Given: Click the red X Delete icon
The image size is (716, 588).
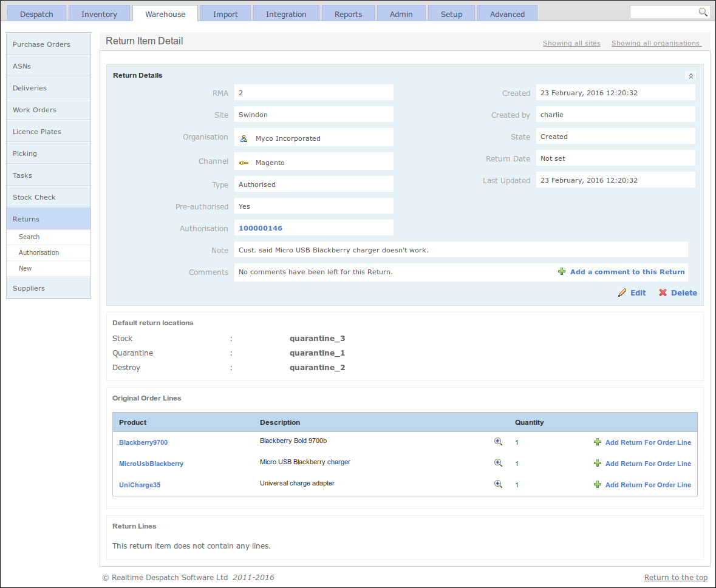Looking at the screenshot, I should 663,293.
